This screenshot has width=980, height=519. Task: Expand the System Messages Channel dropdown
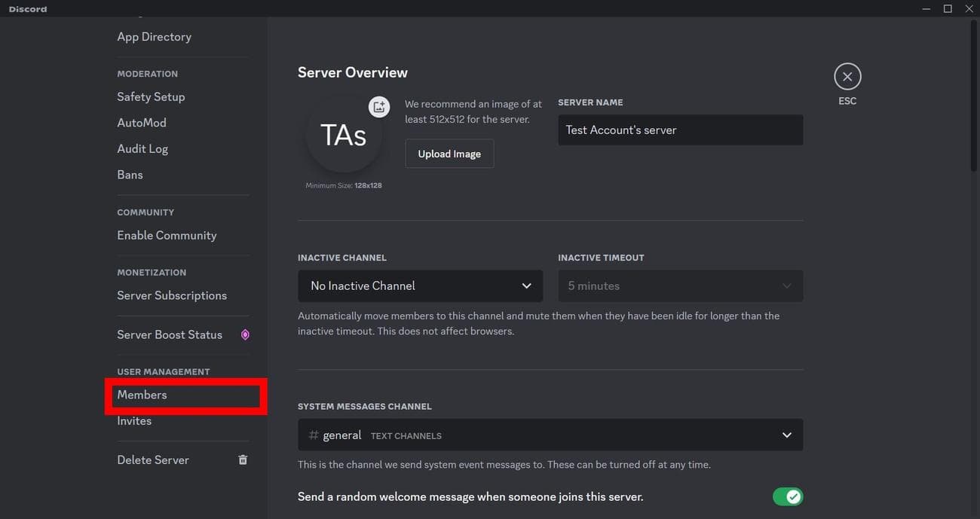pyautogui.click(x=550, y=435)
